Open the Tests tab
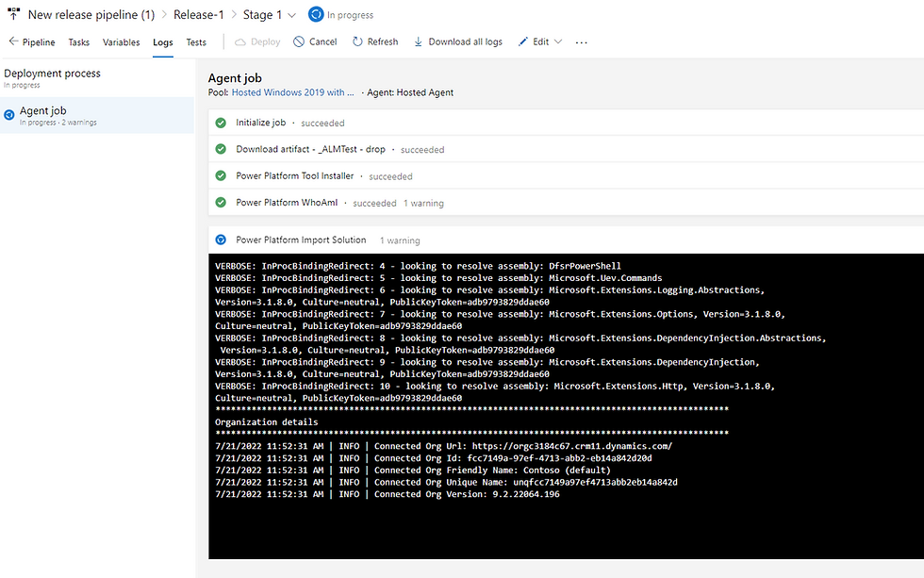Screen dimensions: 924x578 click(196, 42)
